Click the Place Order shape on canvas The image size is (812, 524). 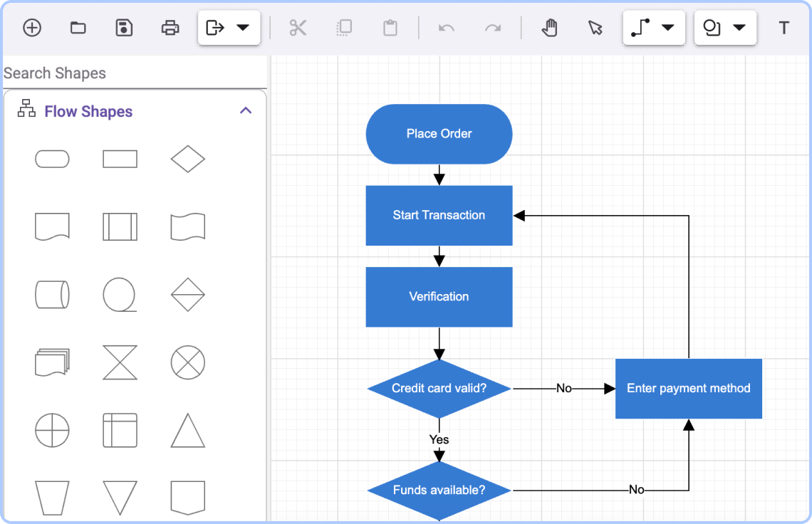click(439, 134)
